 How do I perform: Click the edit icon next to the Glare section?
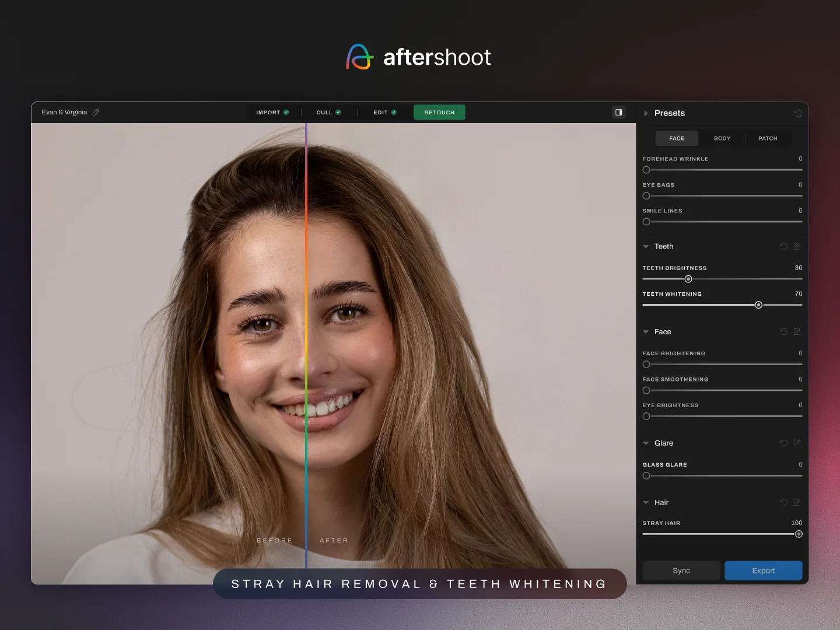pyautogui.click(x=797, y=443)
